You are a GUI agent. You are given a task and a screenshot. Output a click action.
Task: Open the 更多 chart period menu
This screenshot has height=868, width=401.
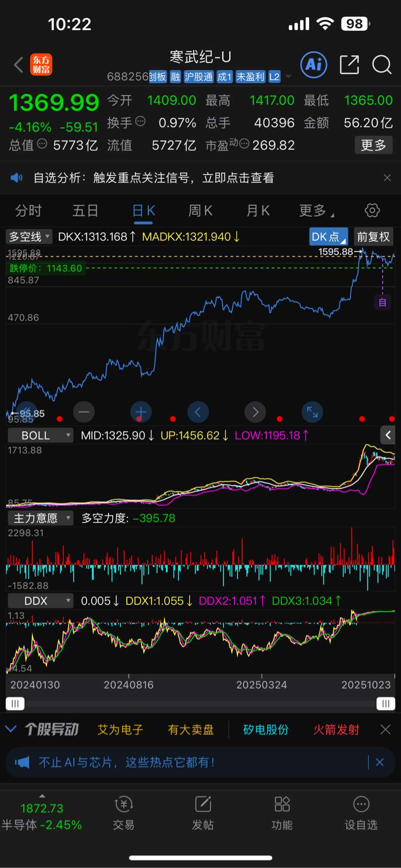click(316, 210)
